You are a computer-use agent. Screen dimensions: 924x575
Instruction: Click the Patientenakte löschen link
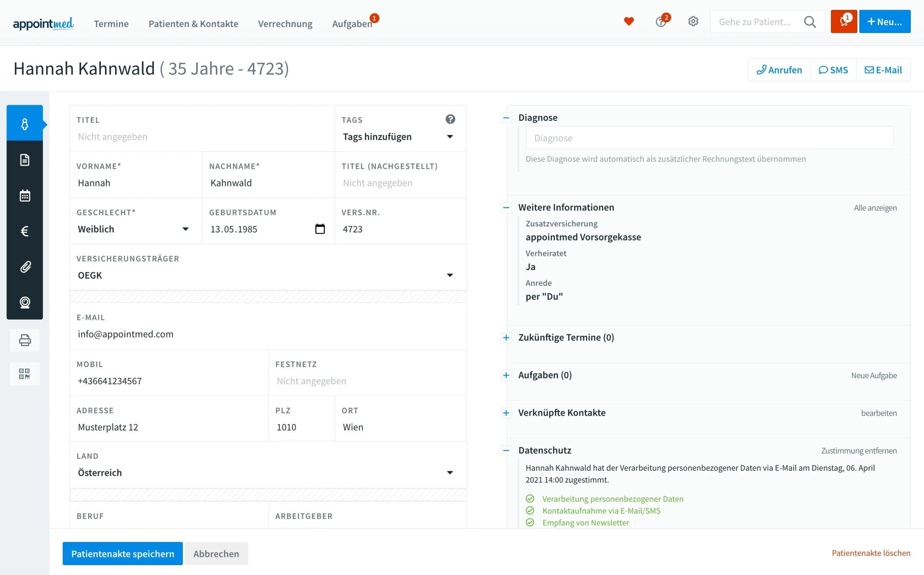[870, 553]
